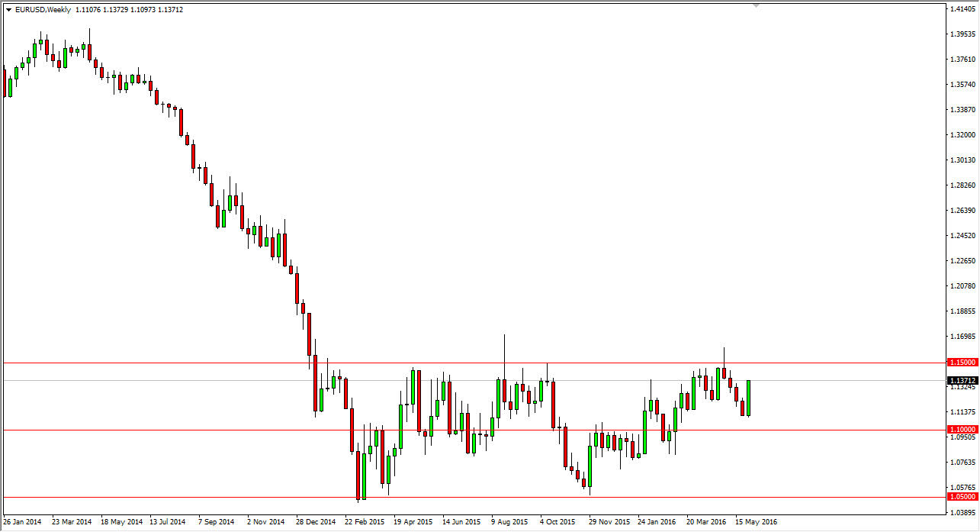Click the red 1.10000 price marker
This screenshot has width=980, height=532.
(x=962, y=430)
